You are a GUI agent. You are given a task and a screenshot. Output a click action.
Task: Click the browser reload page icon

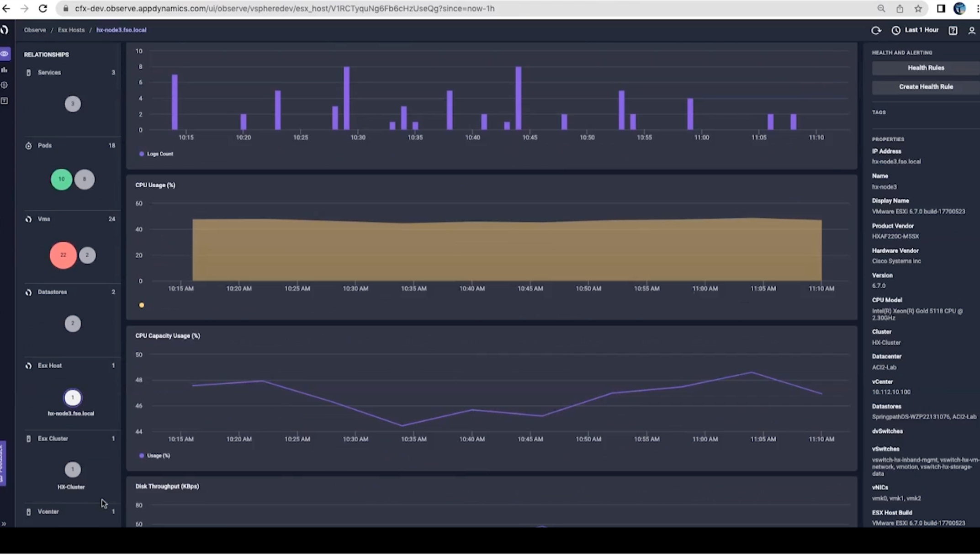tap(42, 8)
